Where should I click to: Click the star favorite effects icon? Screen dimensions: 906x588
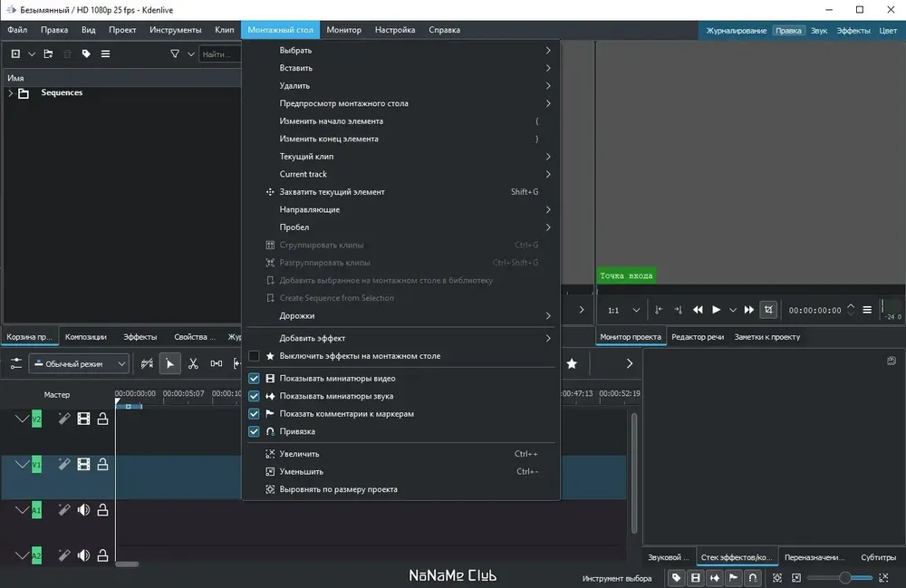click(572, 363)
